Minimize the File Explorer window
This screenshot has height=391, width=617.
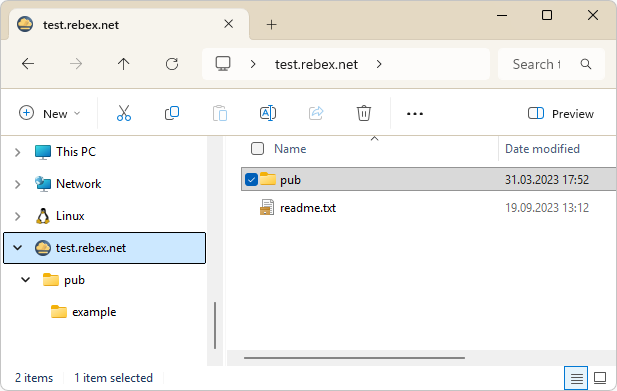(502, 16)
